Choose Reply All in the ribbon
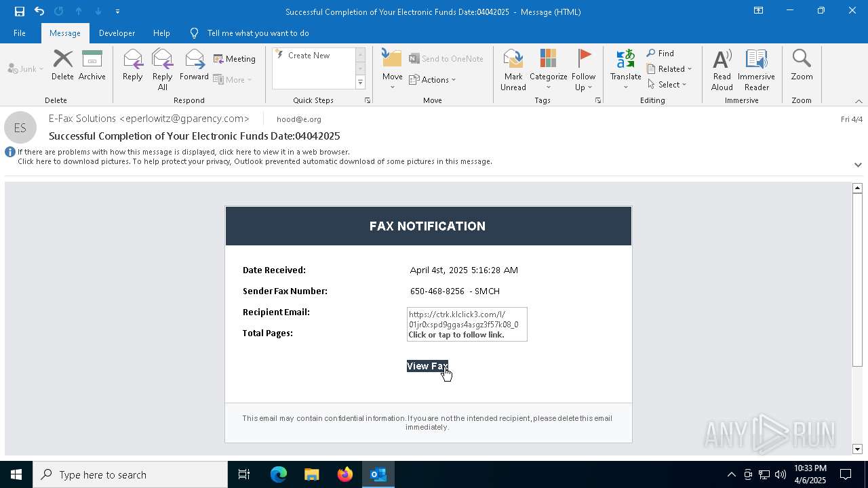The width and height of the screenshot is (868, 488). (163, 70)
